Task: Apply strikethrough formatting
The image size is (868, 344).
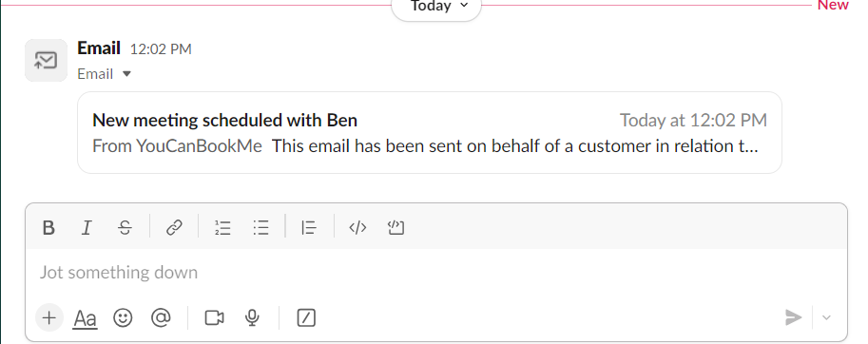Action: tap(125, 227)
